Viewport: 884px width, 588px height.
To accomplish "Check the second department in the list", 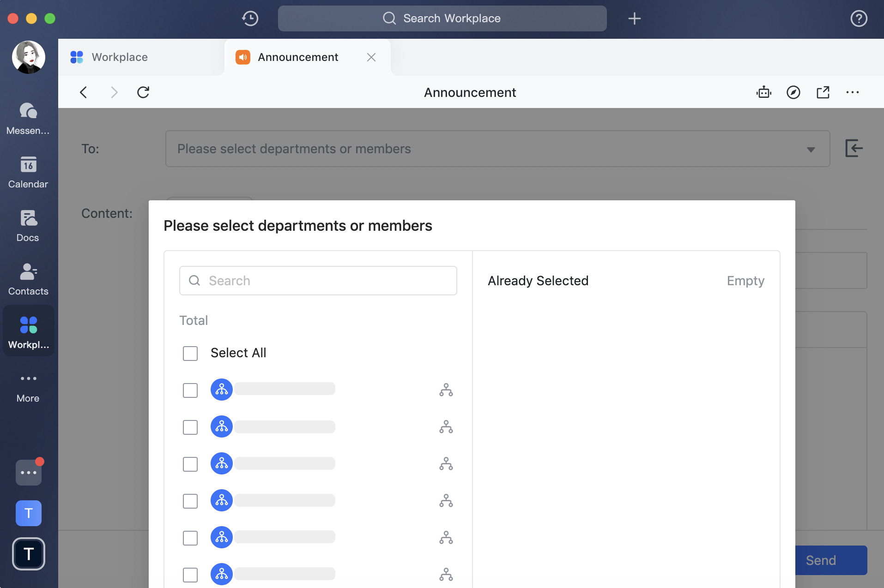I will click(190, 427).
